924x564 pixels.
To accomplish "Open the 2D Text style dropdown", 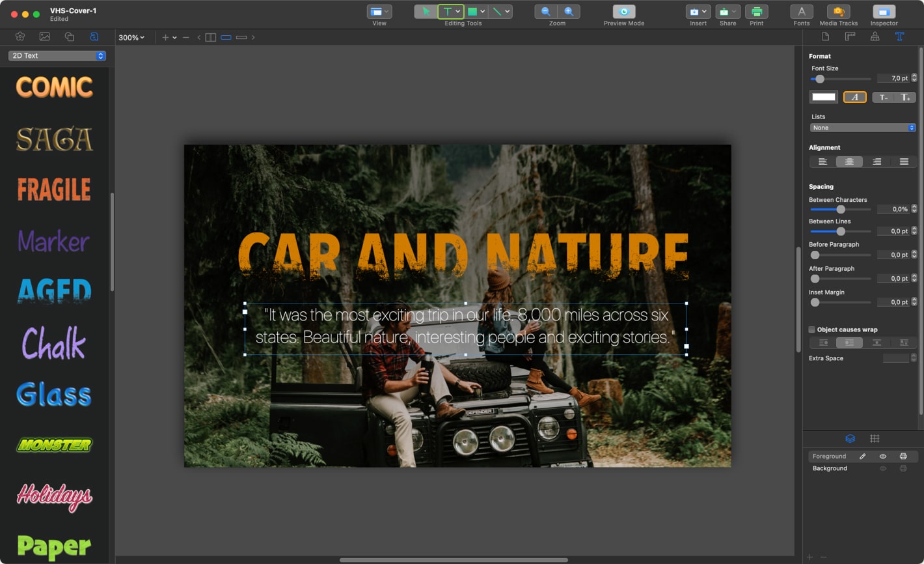I will coord(57,55).
